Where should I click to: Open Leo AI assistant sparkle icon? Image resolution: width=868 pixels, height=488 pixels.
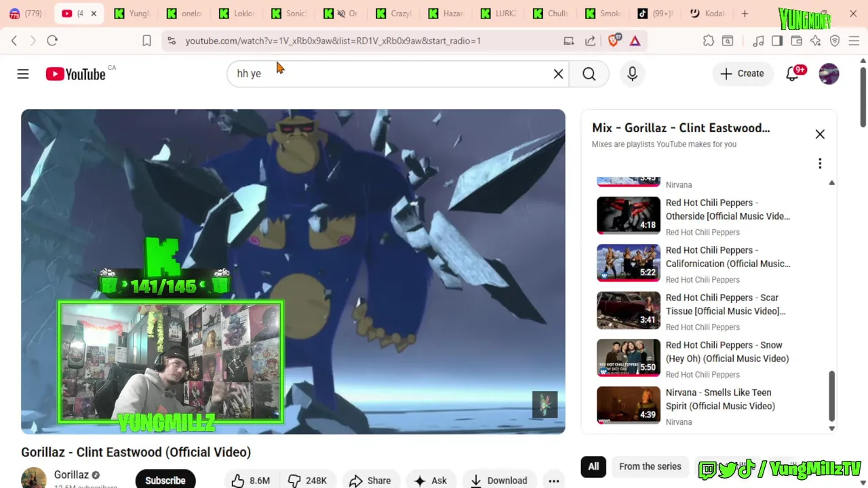tap(815, 41)
